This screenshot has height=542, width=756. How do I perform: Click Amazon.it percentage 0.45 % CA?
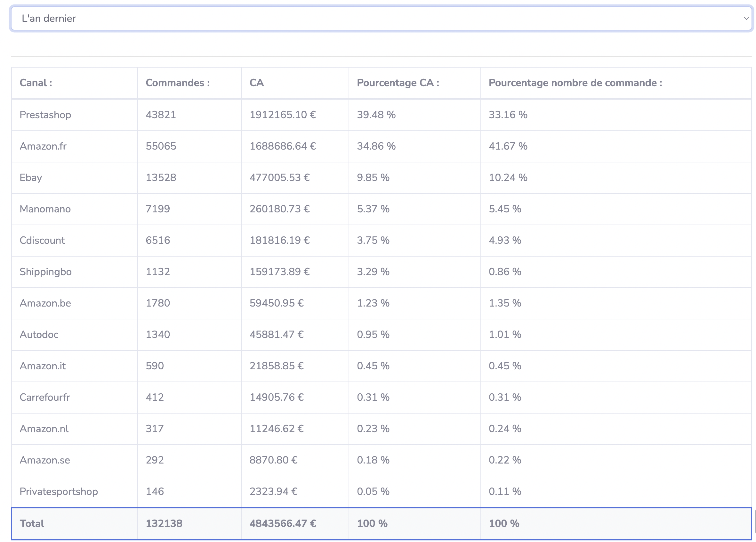(x=373, y=365)
